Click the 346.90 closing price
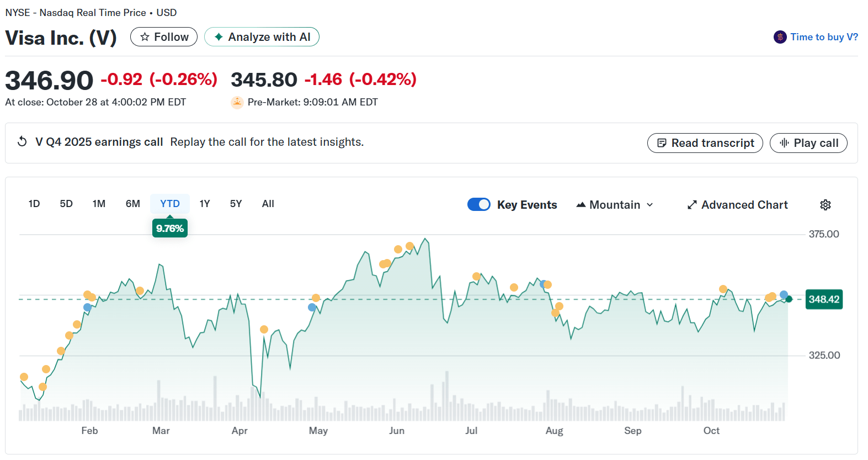 49,81
